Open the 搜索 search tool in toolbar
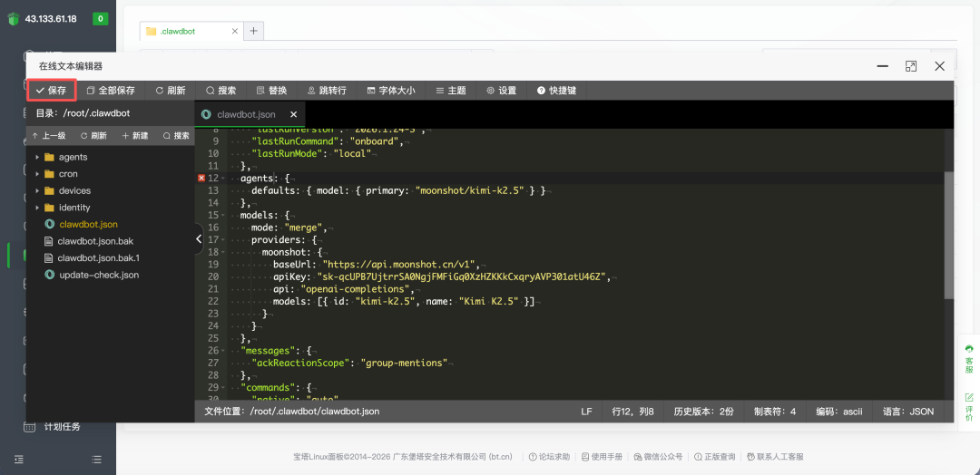Image resolution: width=980 pixels, height=475 pixels. [x=221, y=91]
